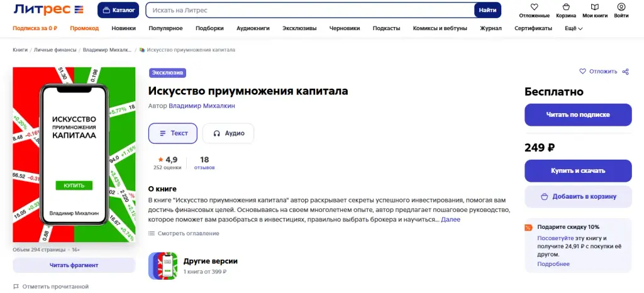
Task: Click the Другие версии book cover icon
Action: point(163,266)
